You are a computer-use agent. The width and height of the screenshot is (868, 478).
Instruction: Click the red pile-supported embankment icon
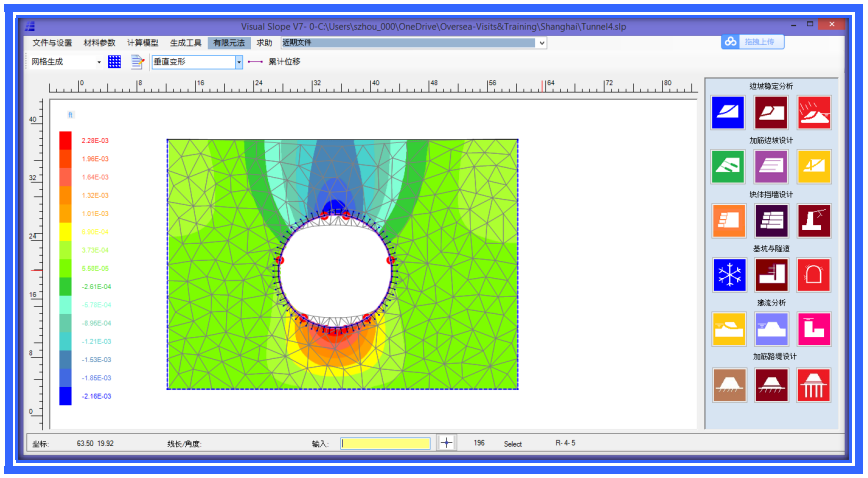pyautogui.click(x=814, y=384)
